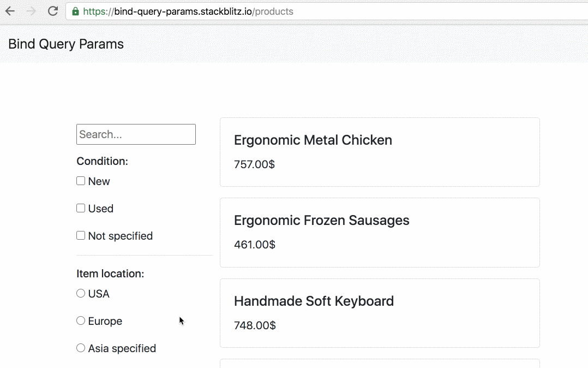Reload the page with refresh icon

click(52, 11)
